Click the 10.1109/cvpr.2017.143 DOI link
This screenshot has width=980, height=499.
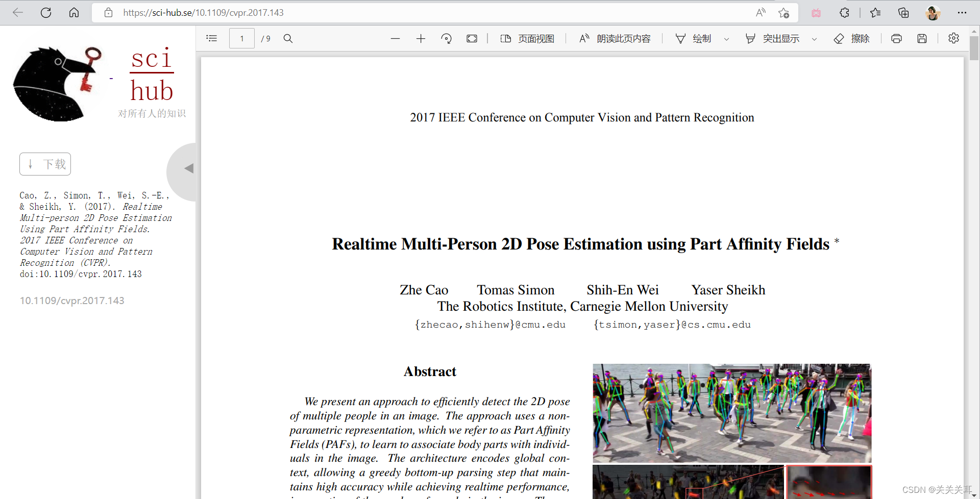tap(72, 301)
